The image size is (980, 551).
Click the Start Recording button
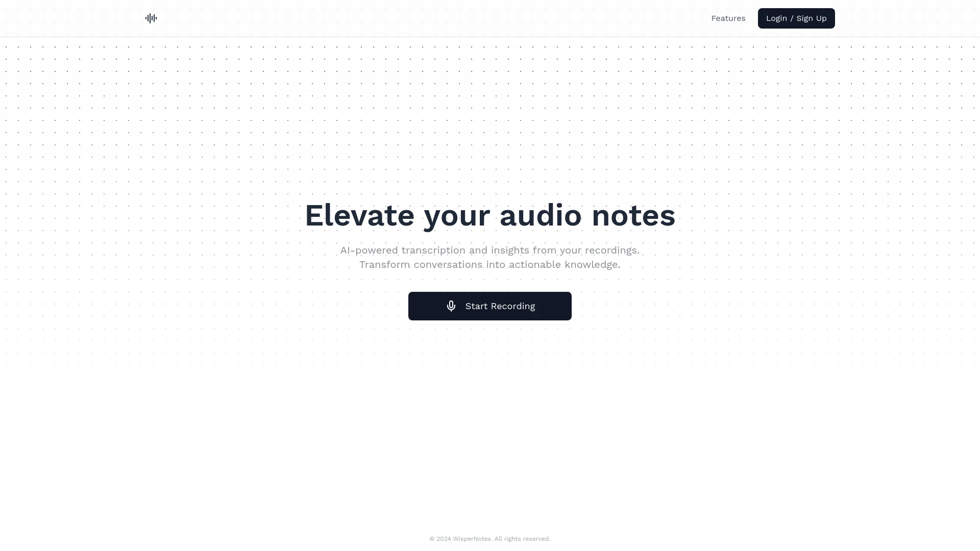coord(490,306)
